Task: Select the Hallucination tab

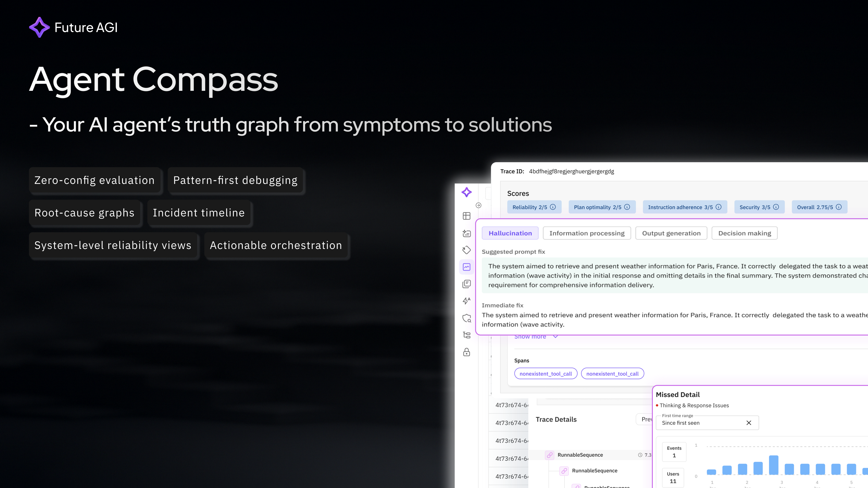Action: [x=510, y=233]
